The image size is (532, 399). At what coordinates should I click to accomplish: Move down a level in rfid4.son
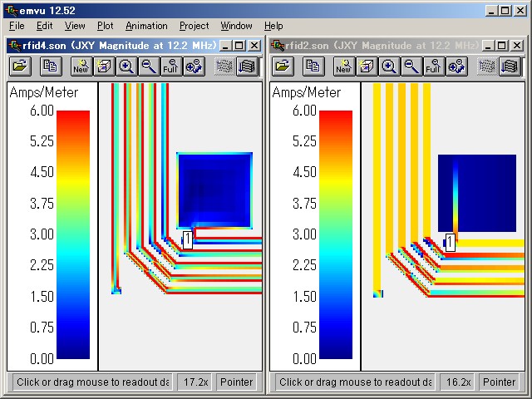247,66
